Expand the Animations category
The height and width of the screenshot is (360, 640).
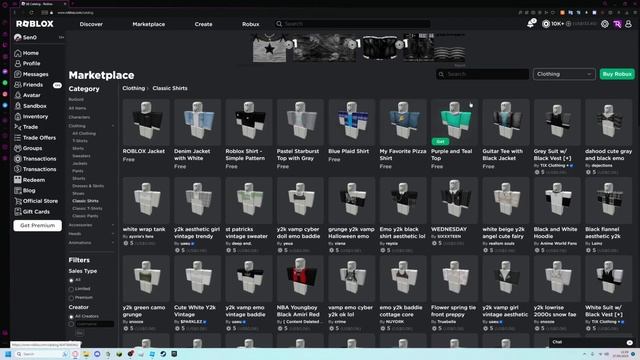click(113, 243)
